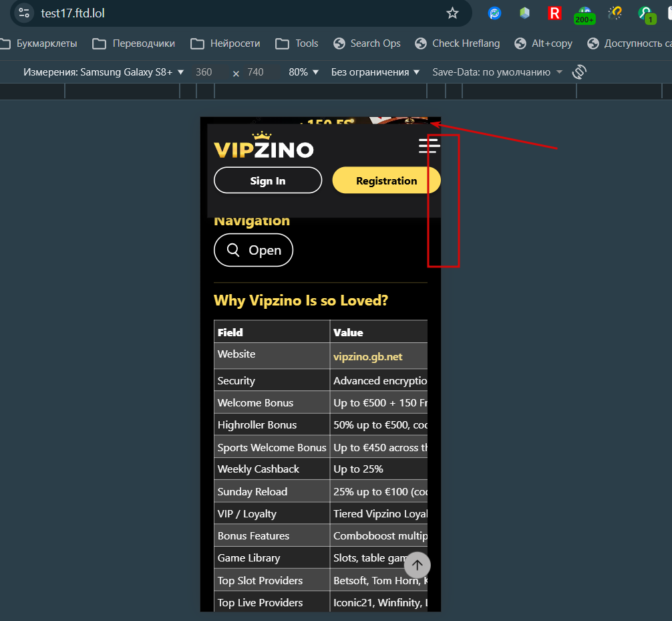The width and height of the screenshot is (672, 621).
Task: Click the Highroller Bonus table cell
Action: click(272, 425)
